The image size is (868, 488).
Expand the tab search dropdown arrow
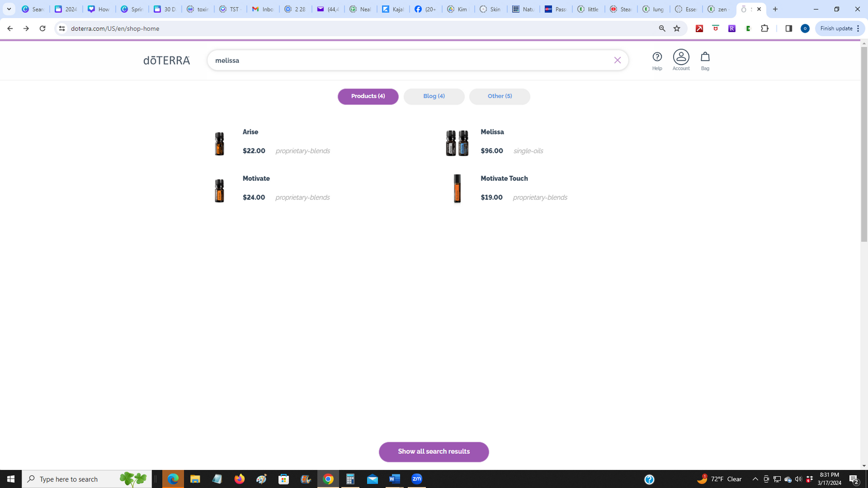coord(9,9)
